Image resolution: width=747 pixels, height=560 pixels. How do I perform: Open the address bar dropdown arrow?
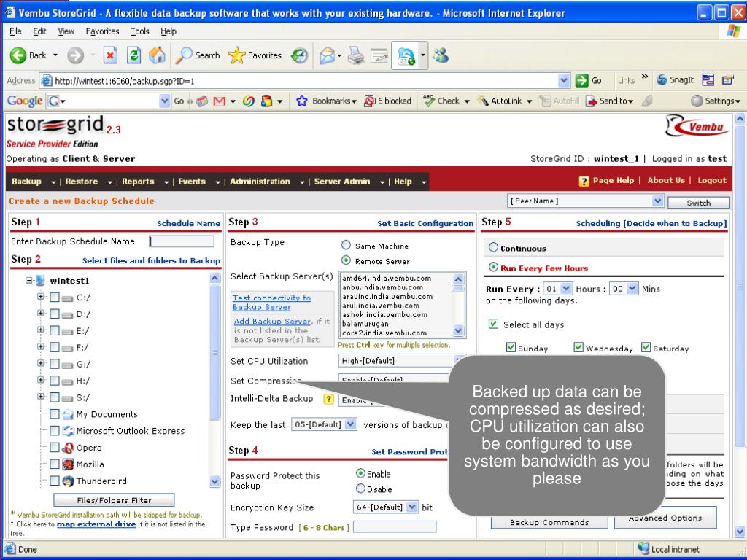pos(564,80)
